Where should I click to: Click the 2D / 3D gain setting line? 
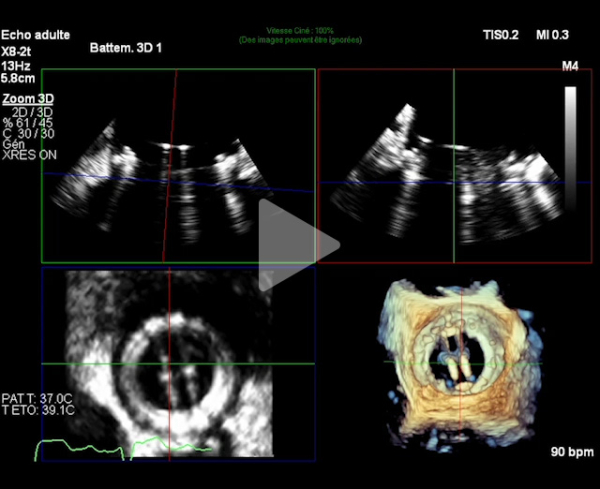tap(35, 111)
